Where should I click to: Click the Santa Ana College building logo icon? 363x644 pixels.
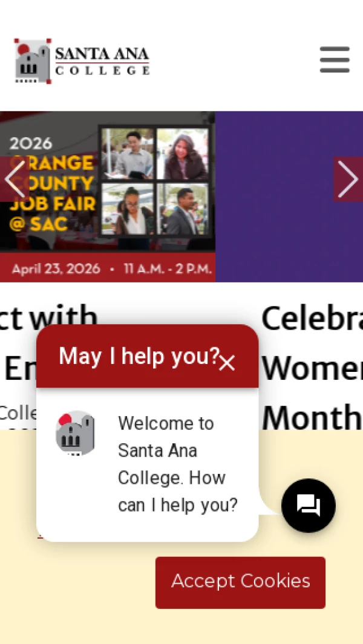pos(33,61)
